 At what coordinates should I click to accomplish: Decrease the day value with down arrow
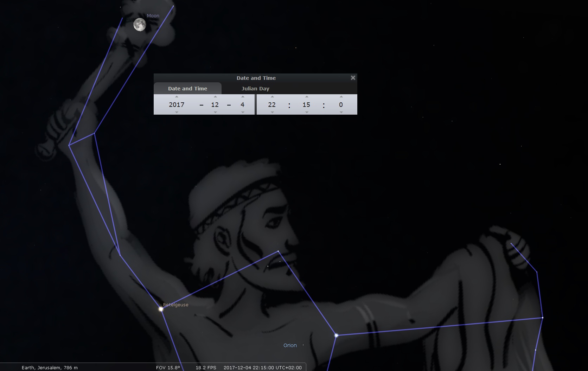243,112
